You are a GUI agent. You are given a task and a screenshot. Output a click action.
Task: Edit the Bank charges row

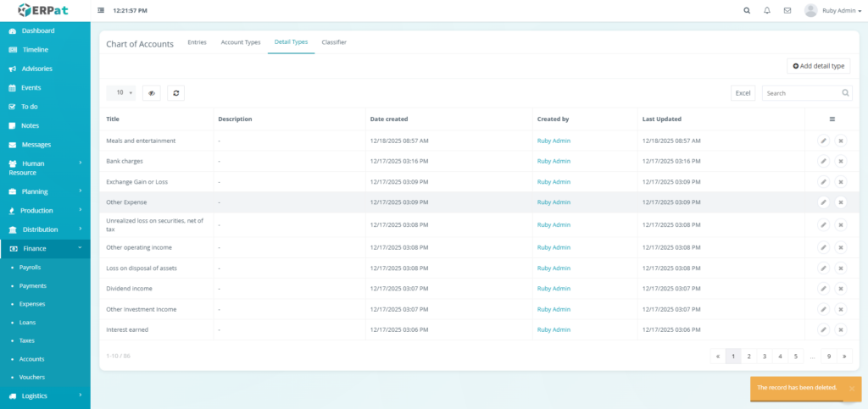pyautogui.click(x=823, y=161)
